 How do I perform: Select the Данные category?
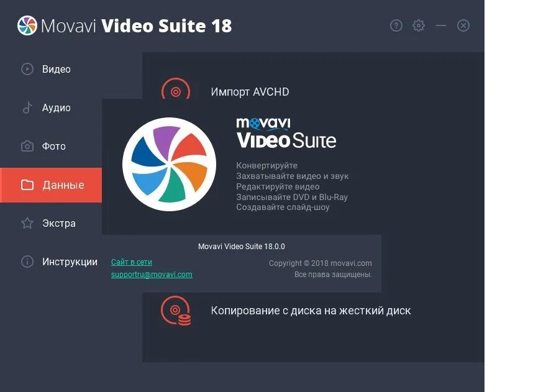51,185
